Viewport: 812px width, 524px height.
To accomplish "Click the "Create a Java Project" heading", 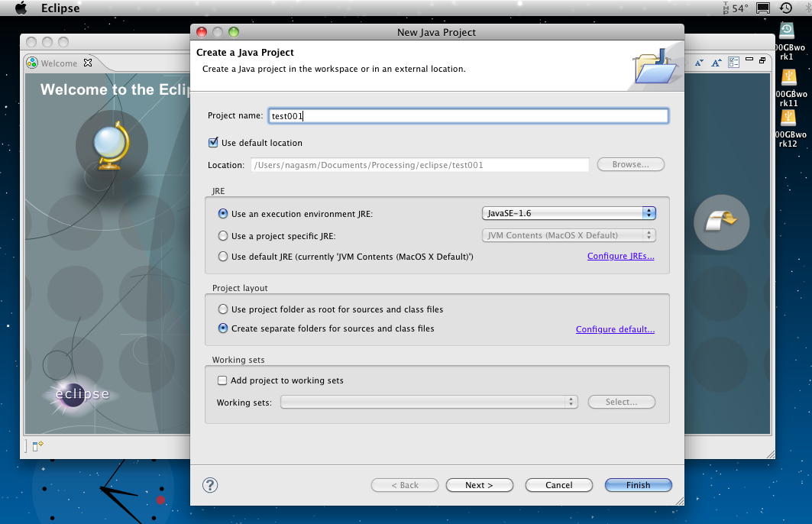I will pos(245,52).
